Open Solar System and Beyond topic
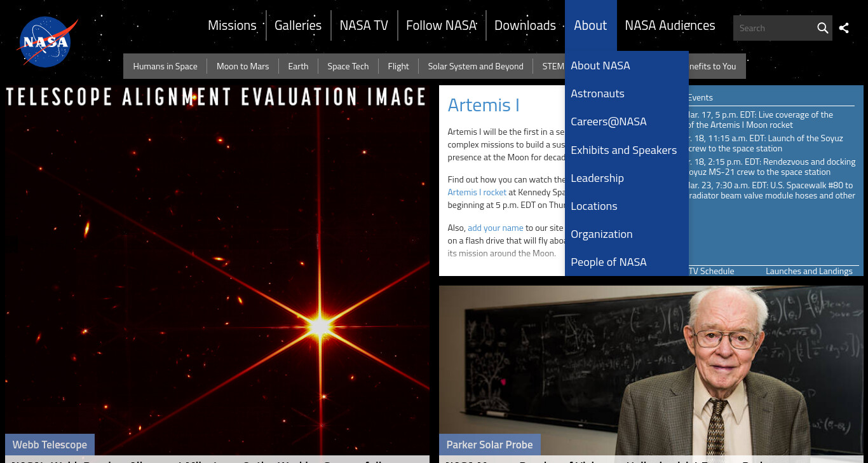This screenshot has height=463, width=868. (475, 66)
